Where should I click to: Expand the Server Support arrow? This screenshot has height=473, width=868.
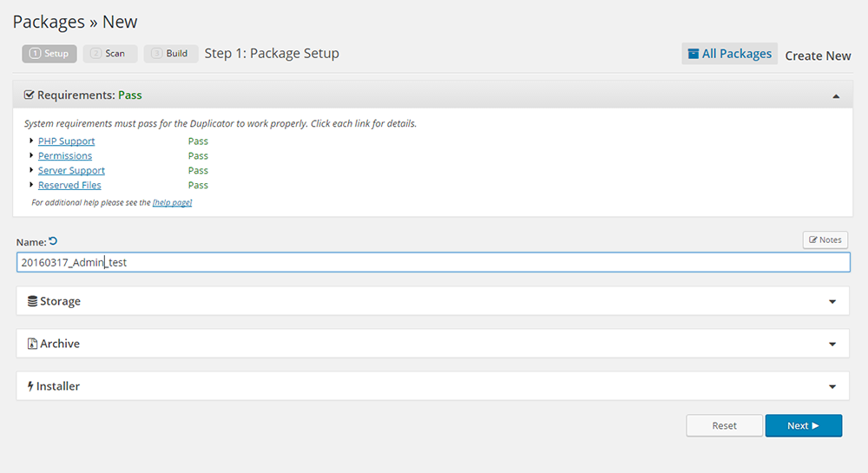(x=31, y=170)
